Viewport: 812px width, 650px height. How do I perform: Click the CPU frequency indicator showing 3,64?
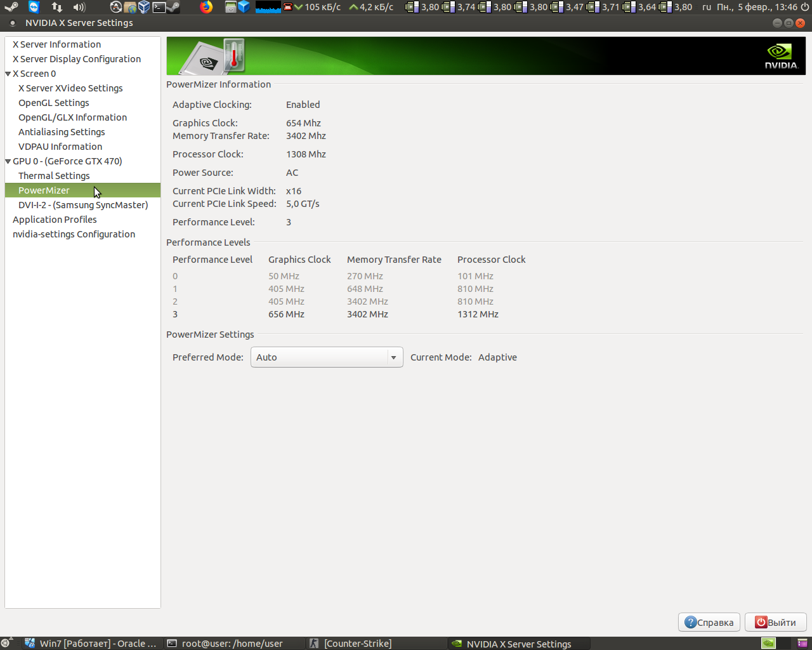coord(639,7)
